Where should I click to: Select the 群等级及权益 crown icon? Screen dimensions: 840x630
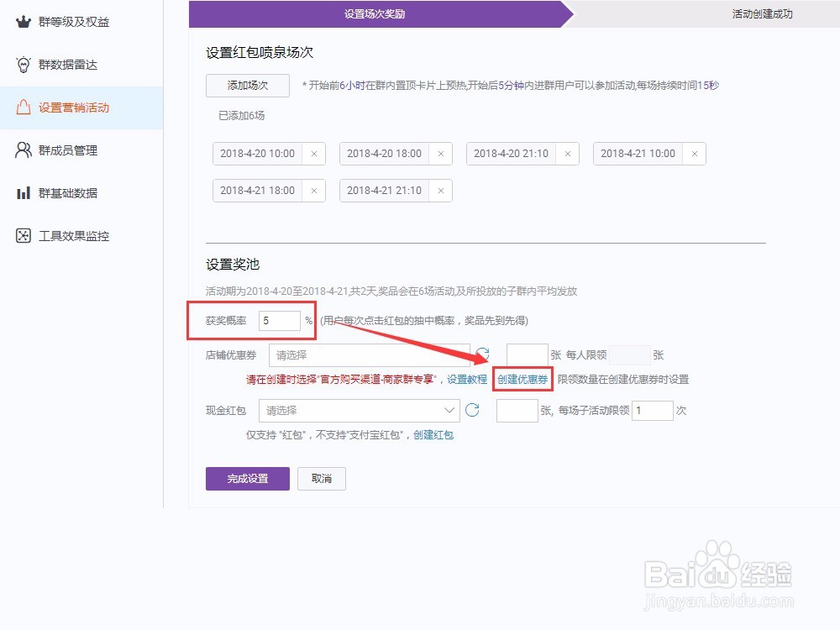click(x=23, y=23)
